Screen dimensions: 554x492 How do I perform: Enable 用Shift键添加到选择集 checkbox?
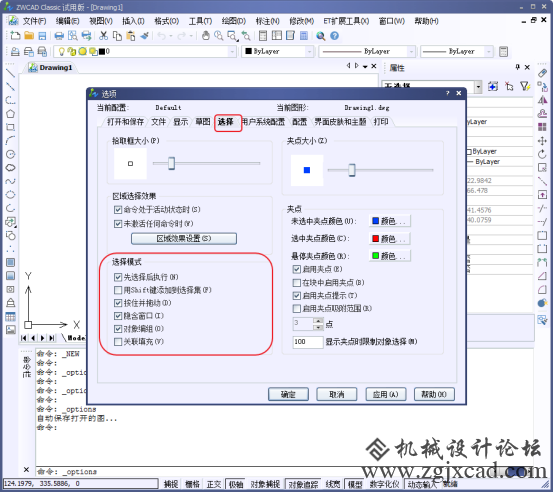118,290
